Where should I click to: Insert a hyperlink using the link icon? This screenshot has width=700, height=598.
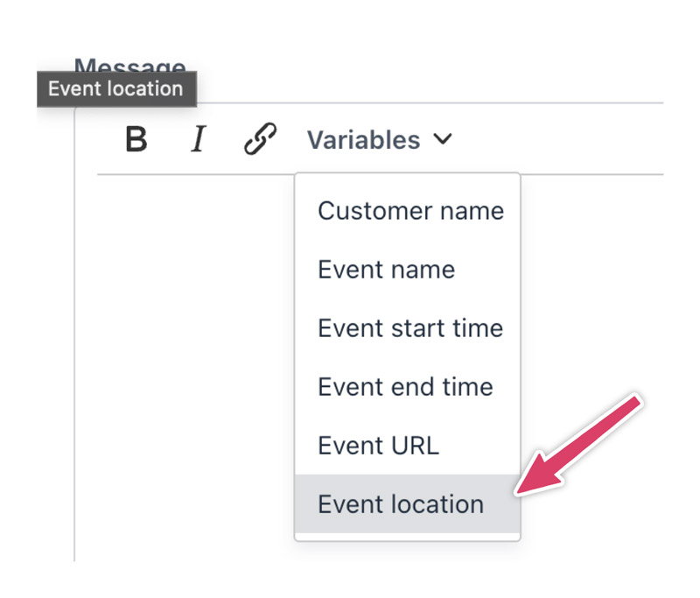coord(260,140)
